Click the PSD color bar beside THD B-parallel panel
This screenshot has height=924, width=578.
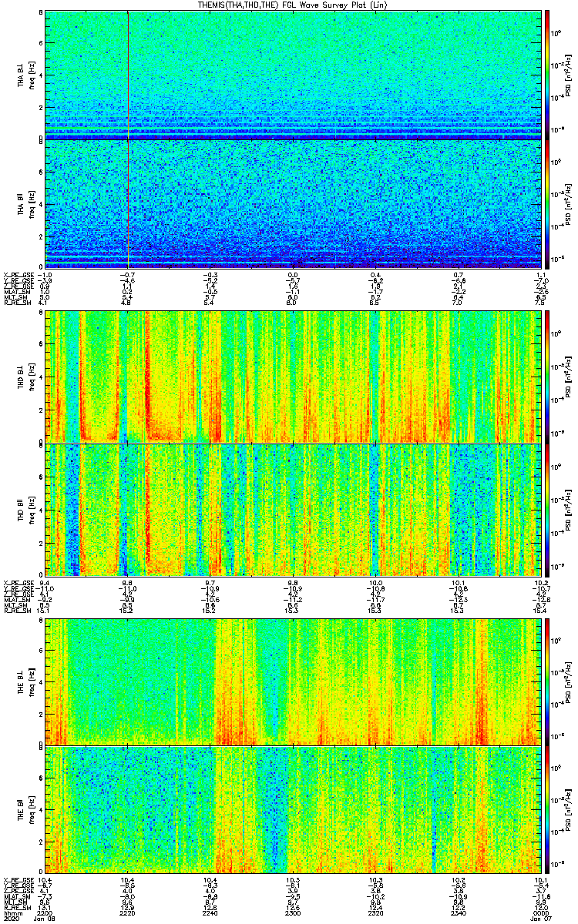pyautogui.click(x=547, y=510)
